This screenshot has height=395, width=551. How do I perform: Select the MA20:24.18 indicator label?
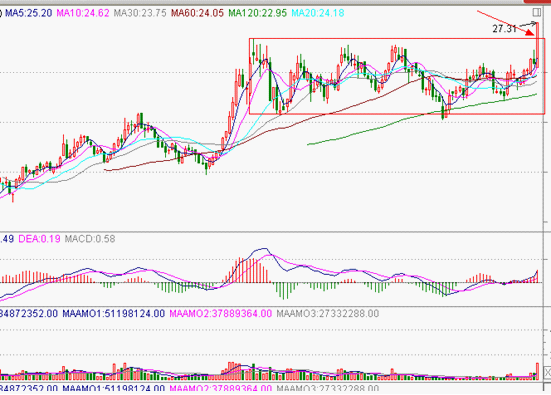pos(318,13)
